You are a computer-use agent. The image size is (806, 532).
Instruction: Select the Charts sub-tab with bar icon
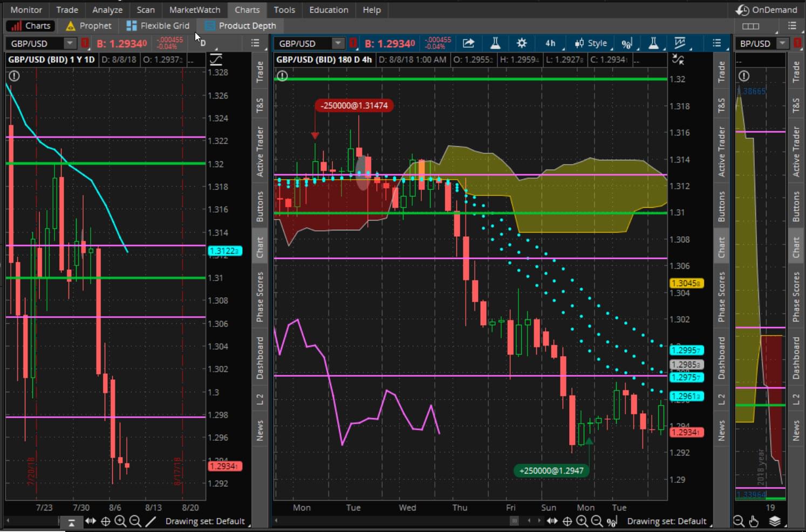tap(31, 25)
